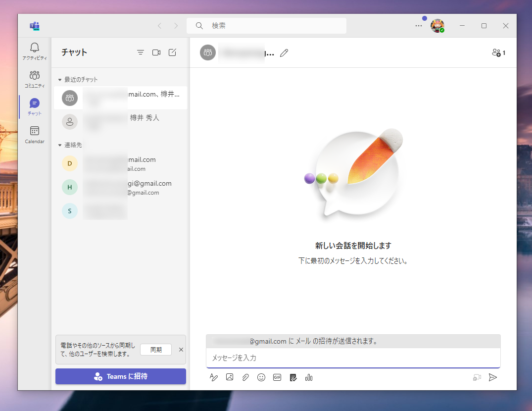This screenshot has height=411, width=532.
Task: Start a video meeting from the chat panel
Action: click(156, 52)
